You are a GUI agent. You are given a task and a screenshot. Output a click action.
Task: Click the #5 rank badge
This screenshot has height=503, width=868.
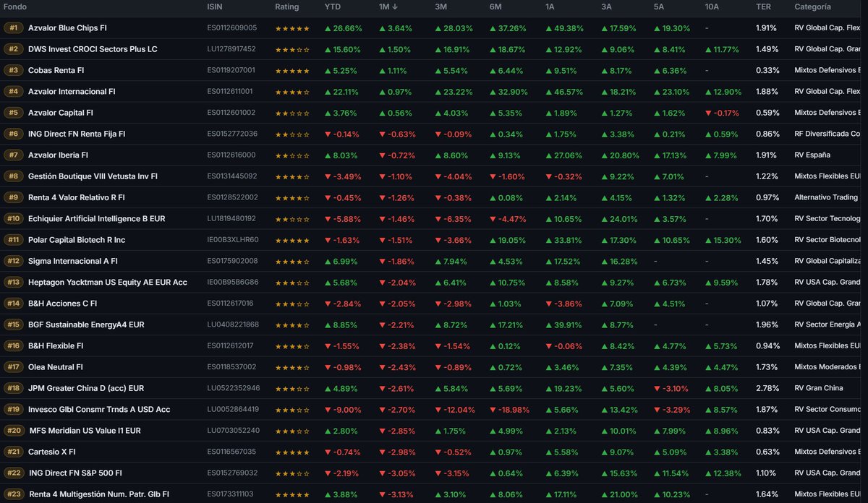(14, 113)
